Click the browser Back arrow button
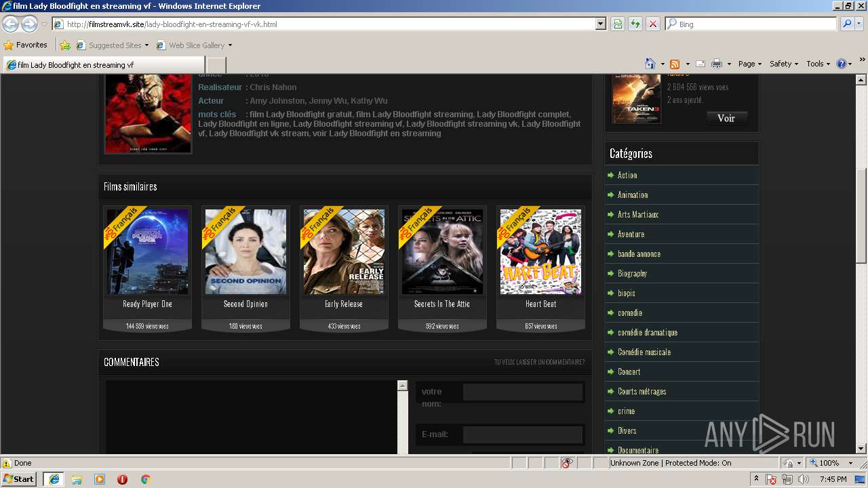Viewport: 868px width, 488px height. click(x=11, y=24)
